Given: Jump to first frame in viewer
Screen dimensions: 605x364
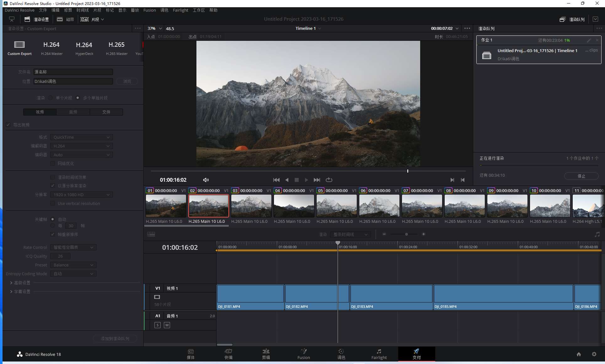Looking at the screenshot, I should tap(276, 180).
